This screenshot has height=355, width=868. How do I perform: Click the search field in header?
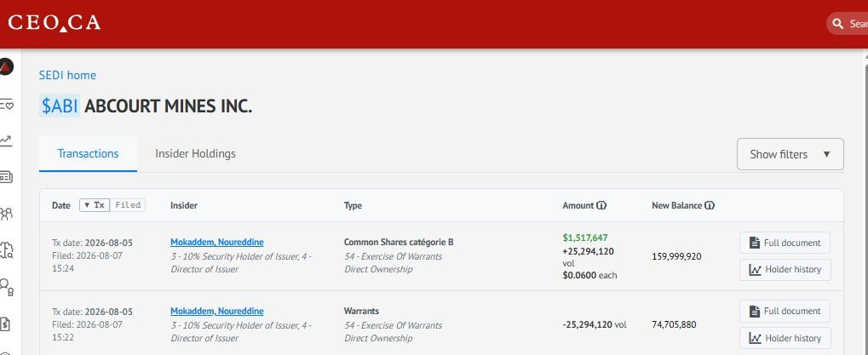tap(847, 24)
